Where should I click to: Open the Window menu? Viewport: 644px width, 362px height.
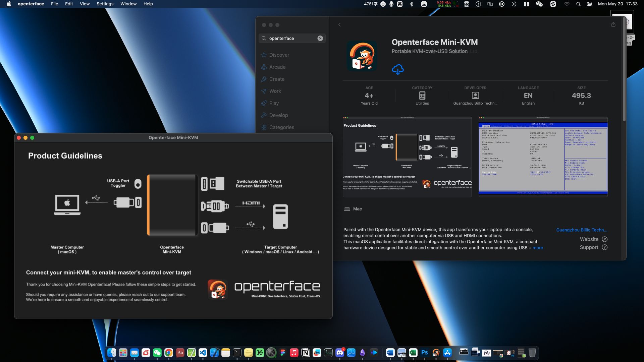(128, 4)
